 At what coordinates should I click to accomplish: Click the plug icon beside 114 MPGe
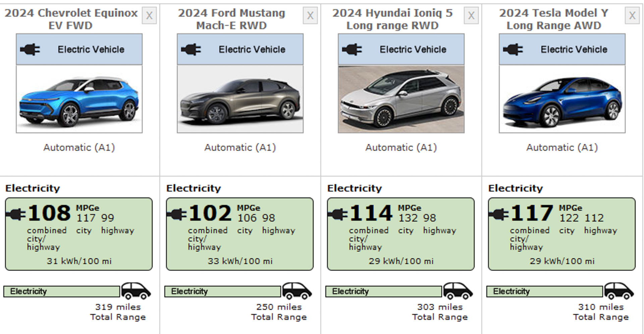click(x=337, y=214)
